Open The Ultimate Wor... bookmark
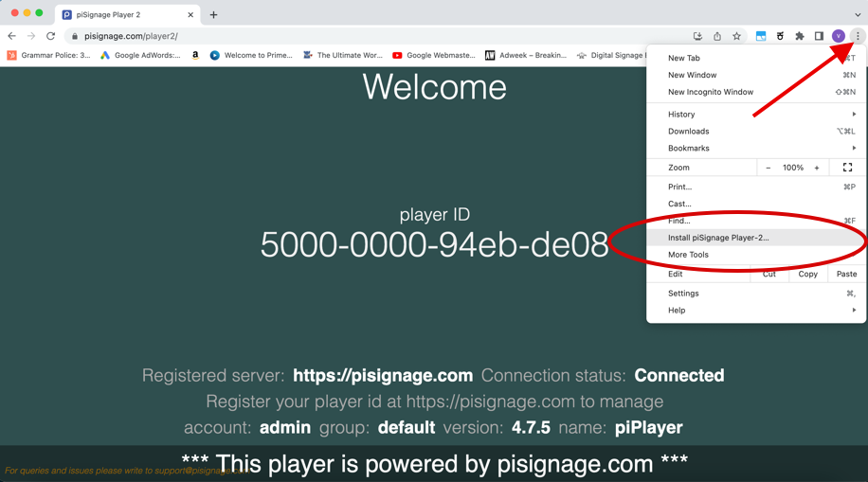Viewport: 868px width, 482px height. pyautogui.click(x=343, y=55)
